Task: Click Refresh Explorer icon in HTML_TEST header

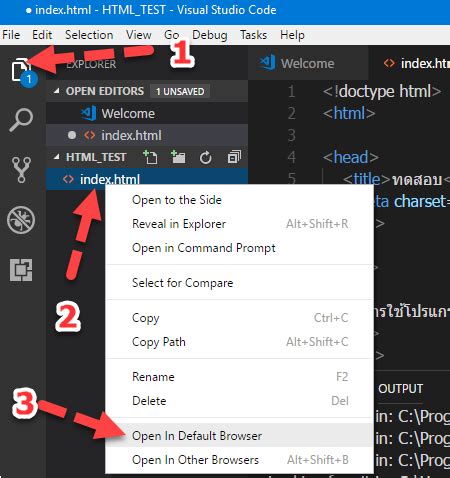Action: (x=205, y=157)
